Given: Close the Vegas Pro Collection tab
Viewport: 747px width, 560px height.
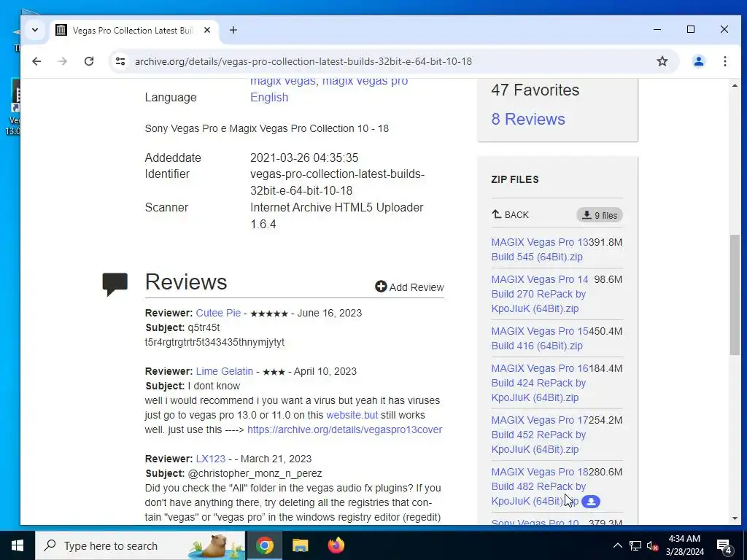Looking at the screenshot, I should pyautogui.click(x=207, y=30).
